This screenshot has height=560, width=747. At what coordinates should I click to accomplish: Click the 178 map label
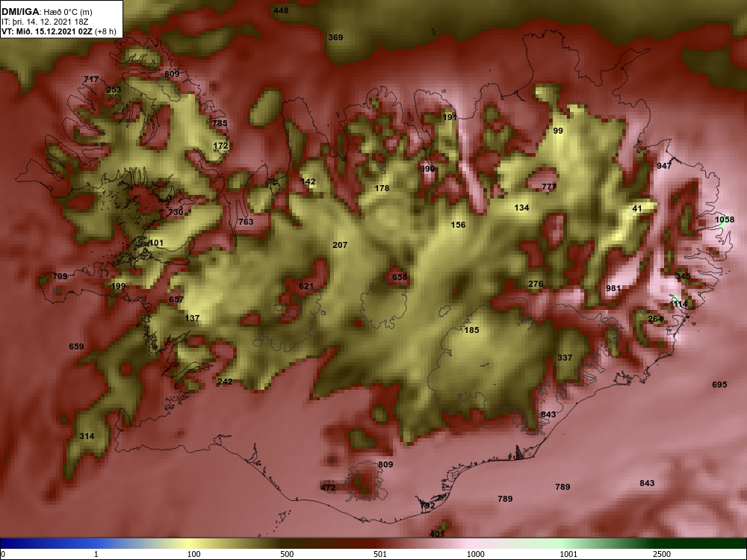(x=382, y=188)
